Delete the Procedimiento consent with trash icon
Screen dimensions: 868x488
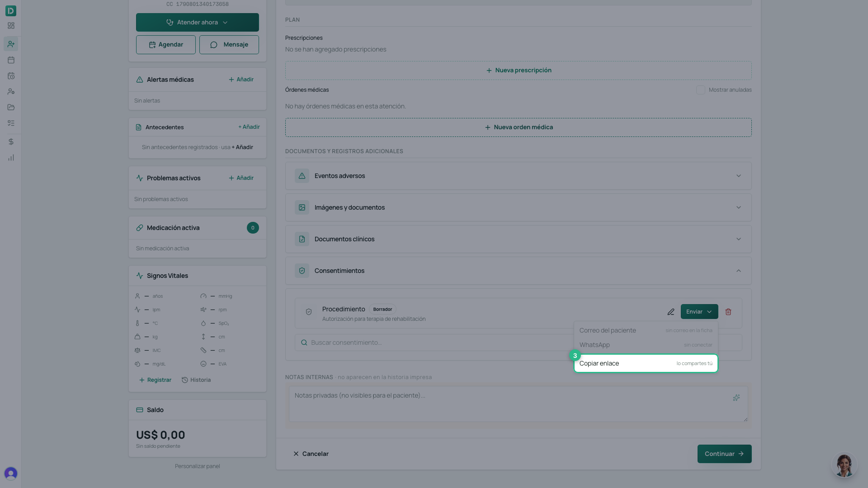(728, 312)
